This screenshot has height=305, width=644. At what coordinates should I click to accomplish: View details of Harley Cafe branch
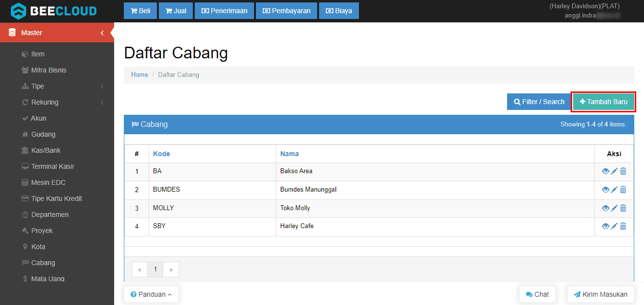pyautogui.click(x=606, y=226)
